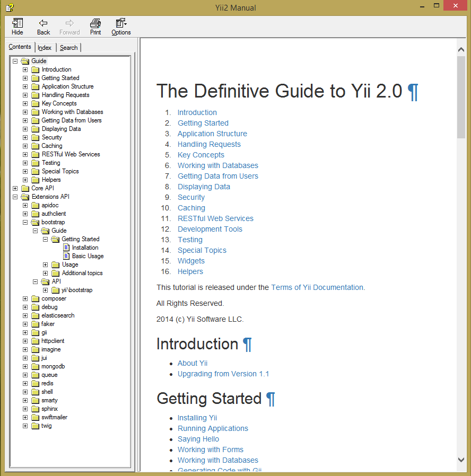471x476 pixels.
Task: Click the open folder icon beside Extensions API
Action: tap(25, 197)
